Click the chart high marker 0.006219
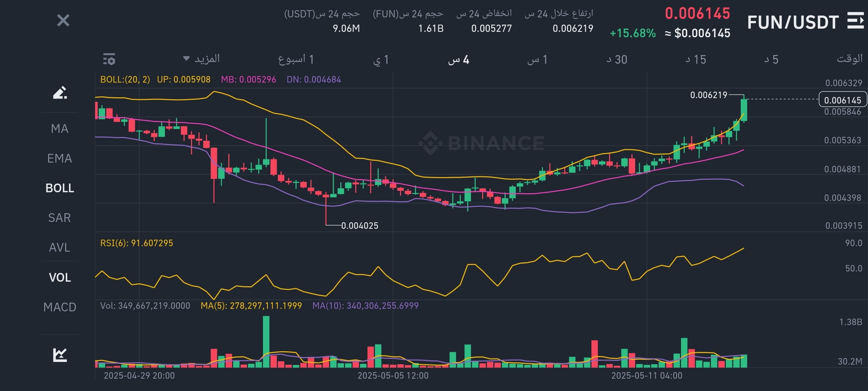The height and width of the screenshot is (391, 868). [709, 95]
